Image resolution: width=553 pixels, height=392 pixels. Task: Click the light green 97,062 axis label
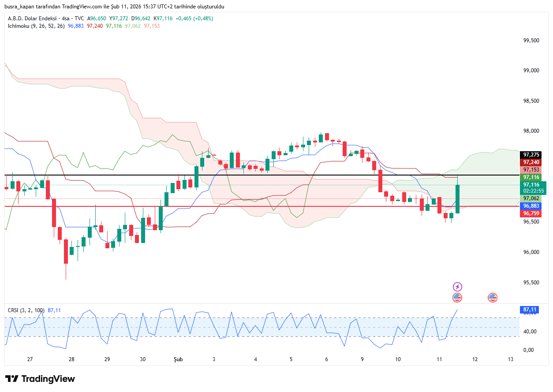tap(531, 198)
